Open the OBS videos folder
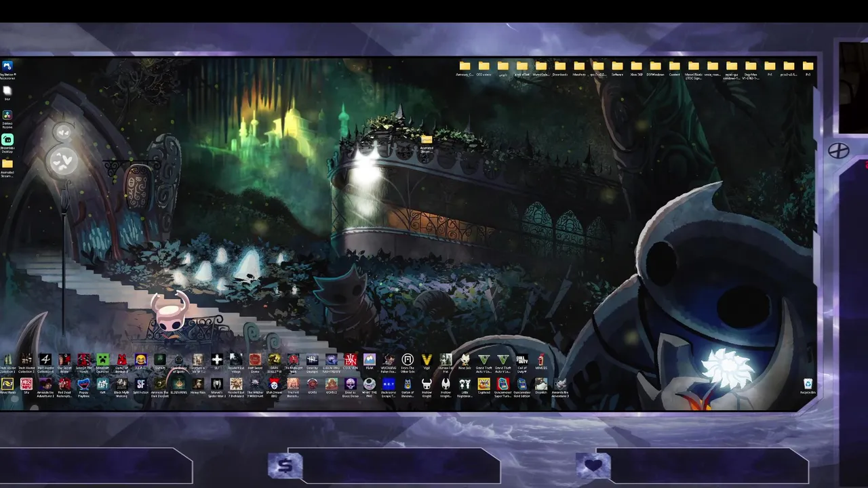This screenshot has height=488, width=868. pos(484,68)
